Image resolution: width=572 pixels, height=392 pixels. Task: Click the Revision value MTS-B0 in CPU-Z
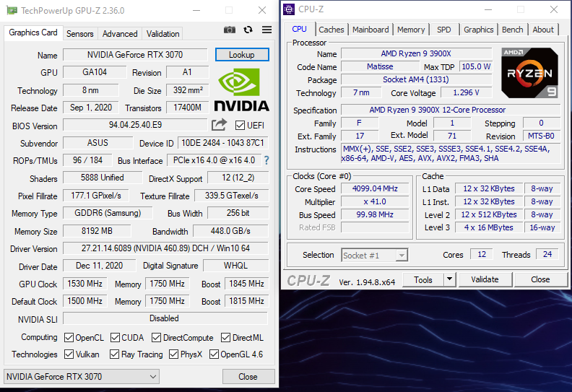click(x=541, y=136)
